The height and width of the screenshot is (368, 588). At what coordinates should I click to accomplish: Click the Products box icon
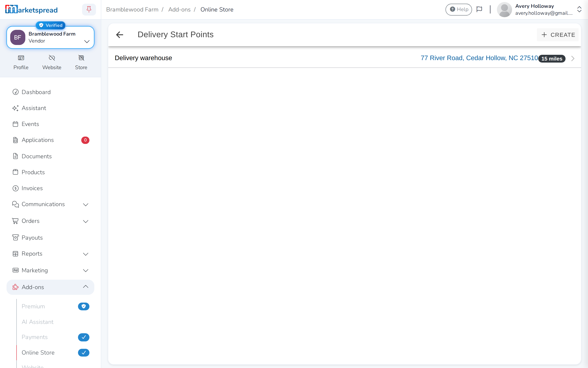point(16,172)
